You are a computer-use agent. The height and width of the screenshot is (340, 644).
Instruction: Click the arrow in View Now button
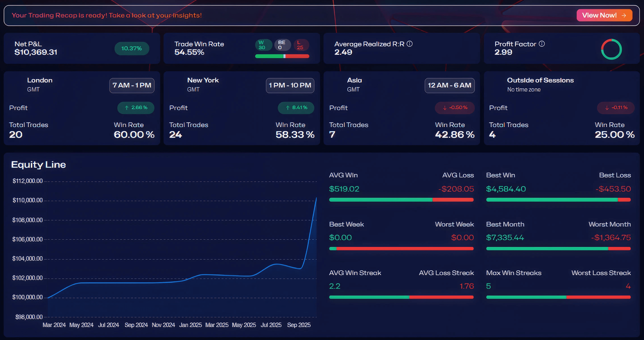click(x=624, y=15)
